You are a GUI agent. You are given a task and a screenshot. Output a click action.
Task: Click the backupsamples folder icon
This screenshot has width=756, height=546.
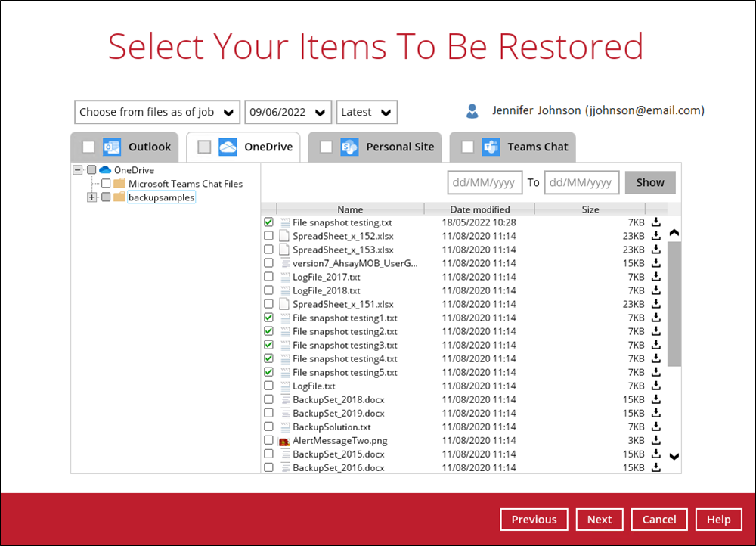pyautogui.click(x=119, y=197)
